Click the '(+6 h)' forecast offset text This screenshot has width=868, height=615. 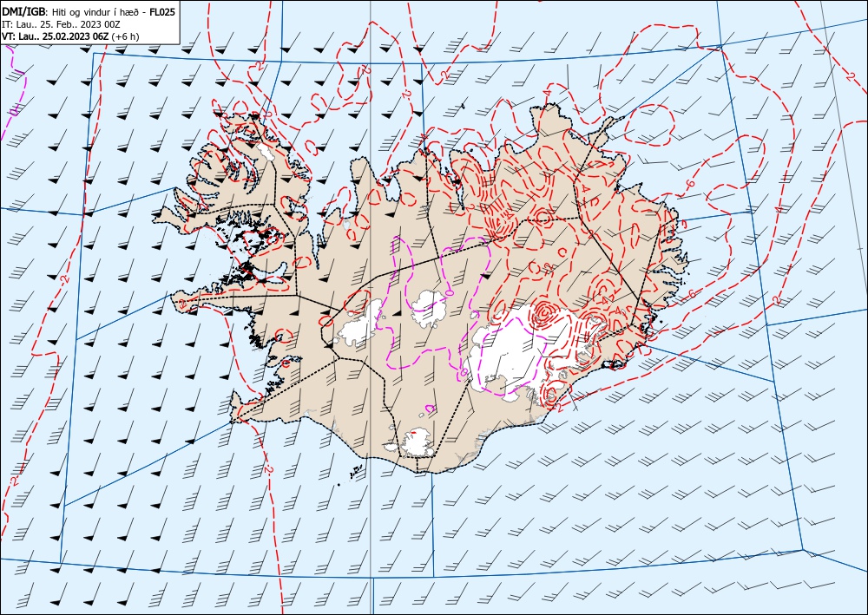coord(125,36)
